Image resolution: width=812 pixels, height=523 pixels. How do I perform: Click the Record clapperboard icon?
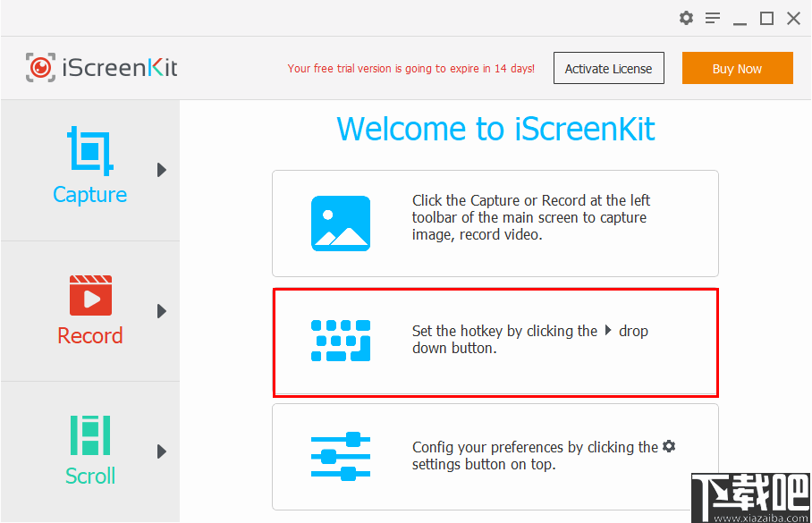pyautogui.click(x=90, y=295)
